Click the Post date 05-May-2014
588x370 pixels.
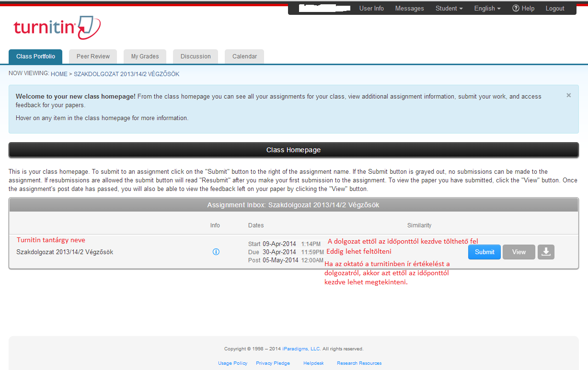(279, 260)
